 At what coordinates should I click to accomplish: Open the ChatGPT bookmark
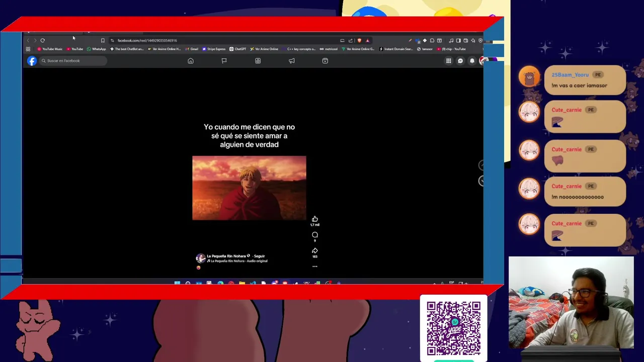pos(237,49)
